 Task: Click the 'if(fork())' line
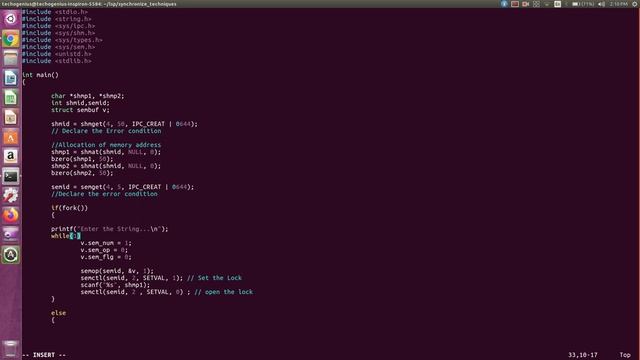tap(69, 208)
